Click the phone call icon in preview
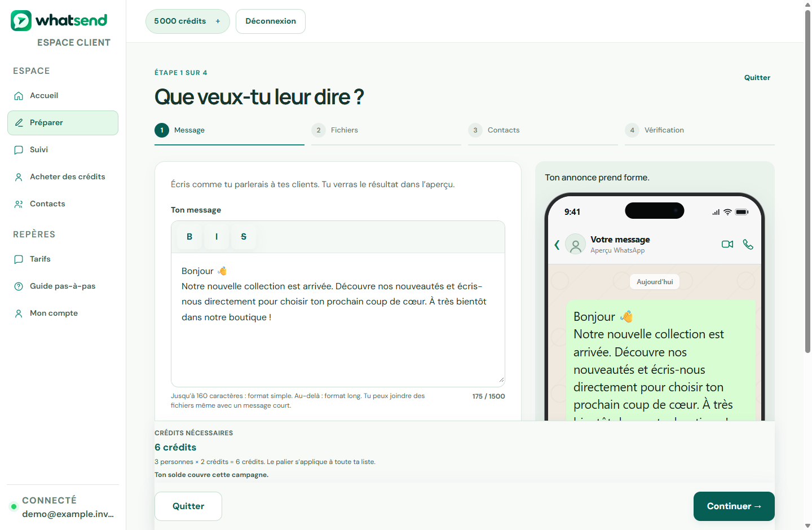This screenshot has height=530, width=812. [748, 244]
